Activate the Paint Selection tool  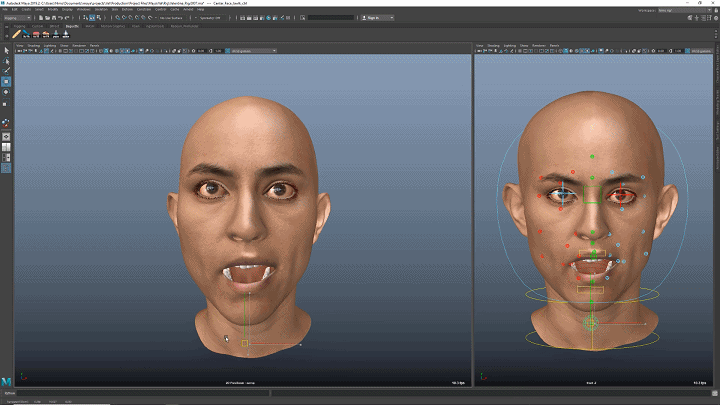click(x=6, y=71)
